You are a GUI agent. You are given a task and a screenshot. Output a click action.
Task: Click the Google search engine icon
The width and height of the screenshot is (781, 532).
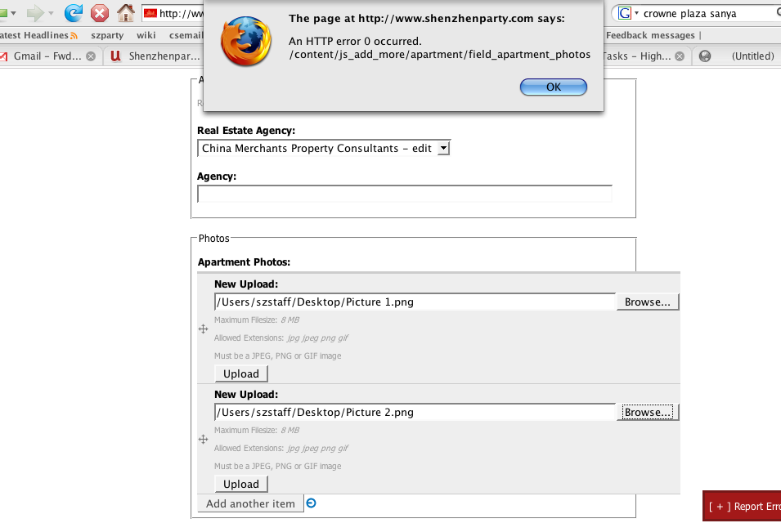(626, 13)
